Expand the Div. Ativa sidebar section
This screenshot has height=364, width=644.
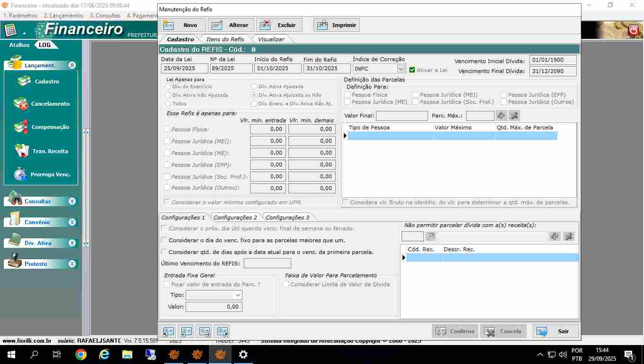[x=72, y=243]
